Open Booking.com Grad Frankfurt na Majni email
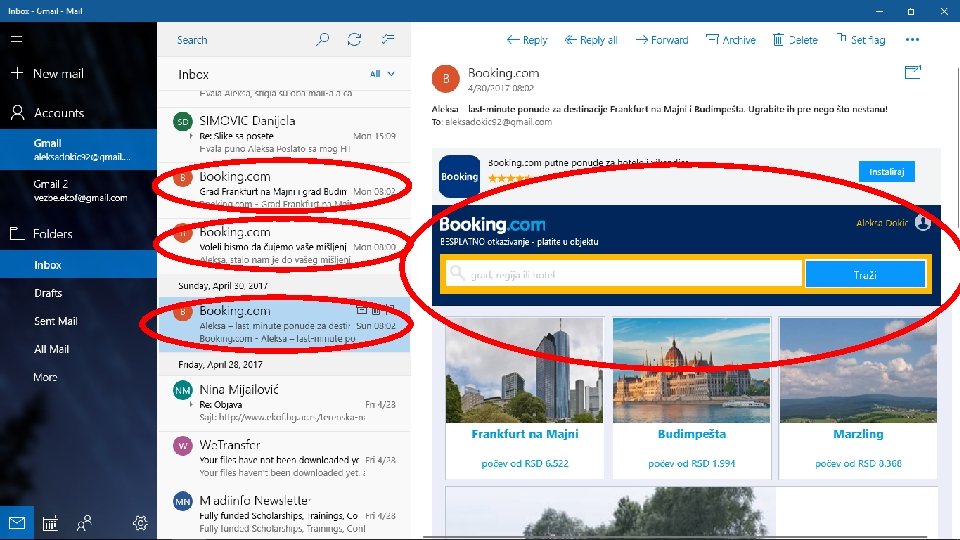Image resolution: width=960 pixels, height=540 pixels. click(285, 190)
